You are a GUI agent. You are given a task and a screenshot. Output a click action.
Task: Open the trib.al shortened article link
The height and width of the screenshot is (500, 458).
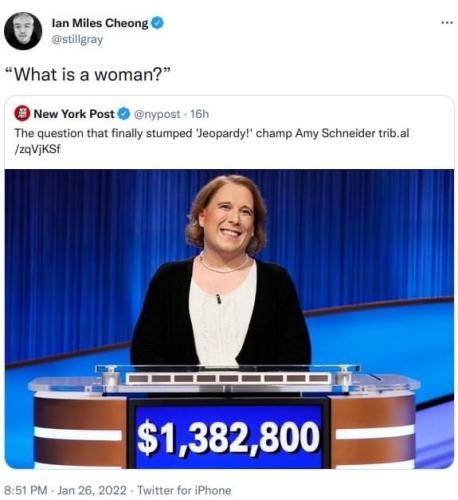(394, 133)
